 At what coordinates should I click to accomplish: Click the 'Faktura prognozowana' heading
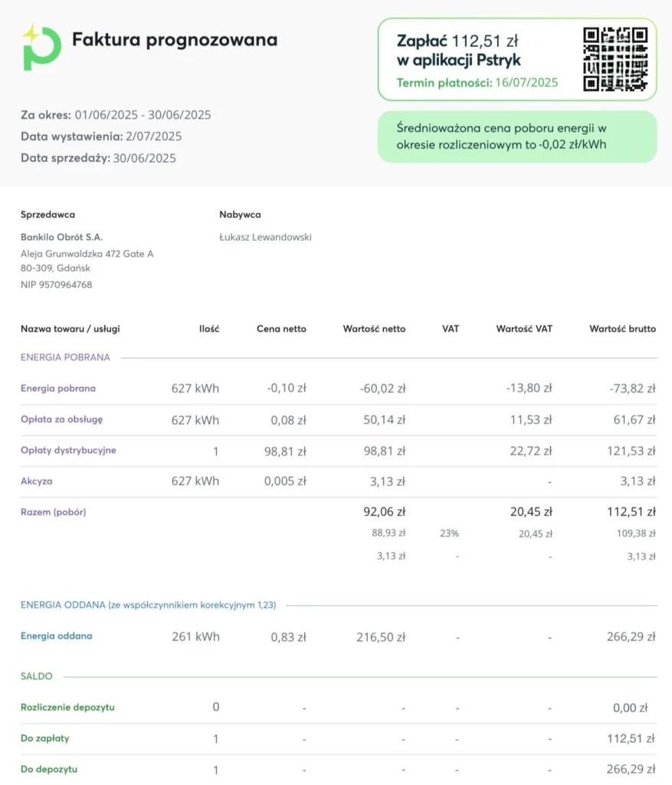(175, 40)
